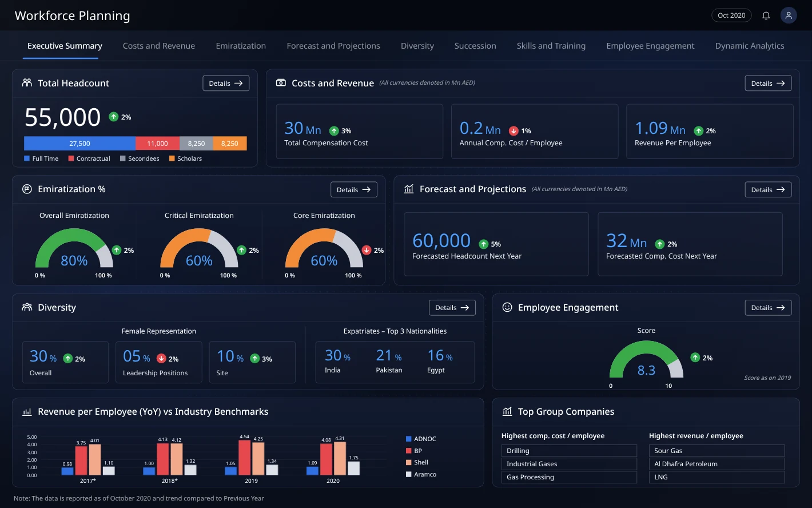Click the red down arrow on Core Emiratization
812x508 pixels.
[367, 251]
